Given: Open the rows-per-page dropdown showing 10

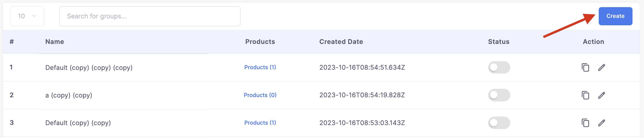Looking at the screenshot, I should 27,16.
